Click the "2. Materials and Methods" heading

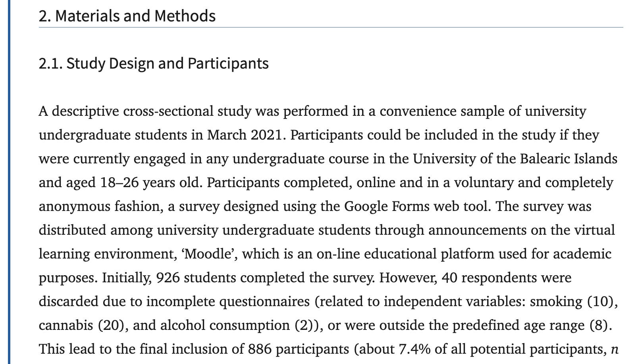click(x=127, y=16)
